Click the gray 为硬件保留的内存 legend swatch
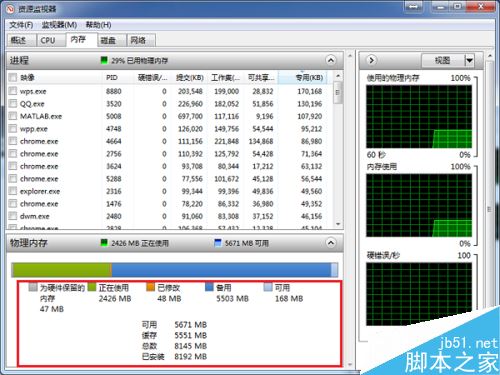Screen dimensions: 500x375 [33, 287]
